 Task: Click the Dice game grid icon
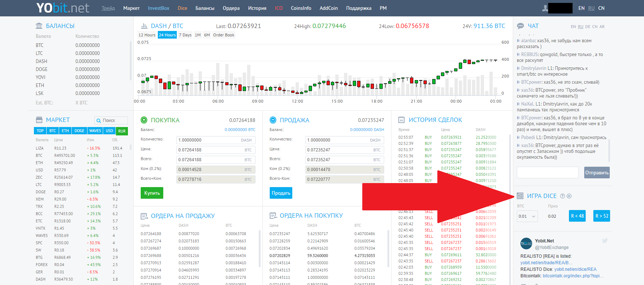tap(520, 196)
